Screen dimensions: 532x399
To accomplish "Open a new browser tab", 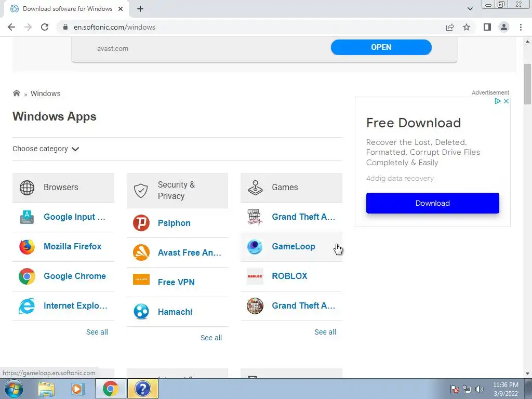I will pyautogui.click(x=140, y=9).
